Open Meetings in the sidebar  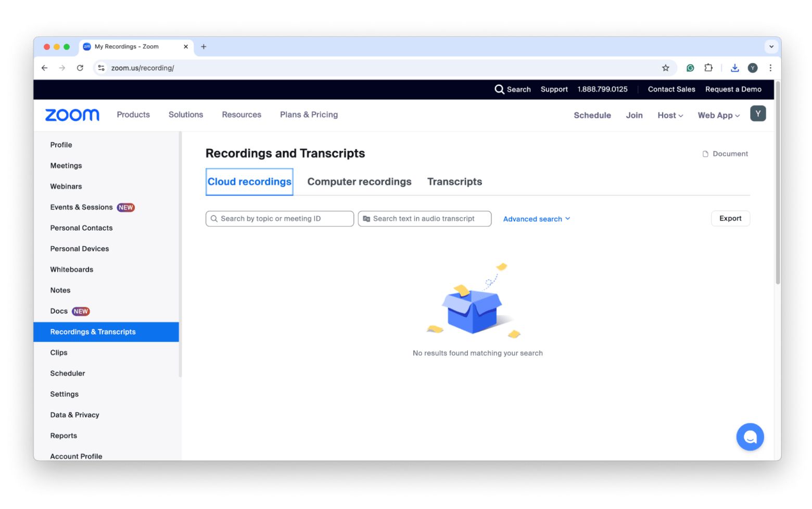66,166
